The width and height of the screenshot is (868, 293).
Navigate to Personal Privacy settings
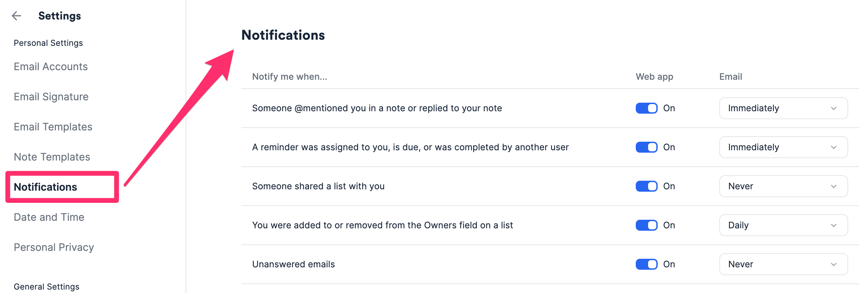(54, 247)
